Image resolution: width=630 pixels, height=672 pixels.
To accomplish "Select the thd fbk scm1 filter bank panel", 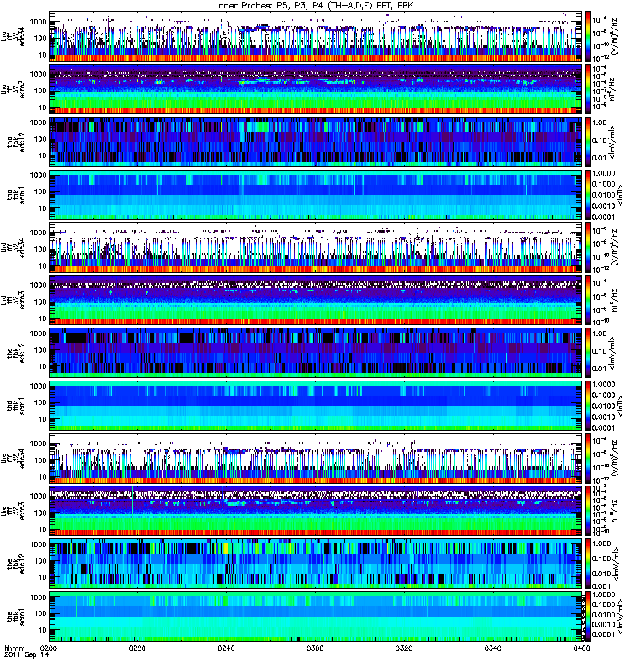I will pyautogui.click(x=316, y=406).
